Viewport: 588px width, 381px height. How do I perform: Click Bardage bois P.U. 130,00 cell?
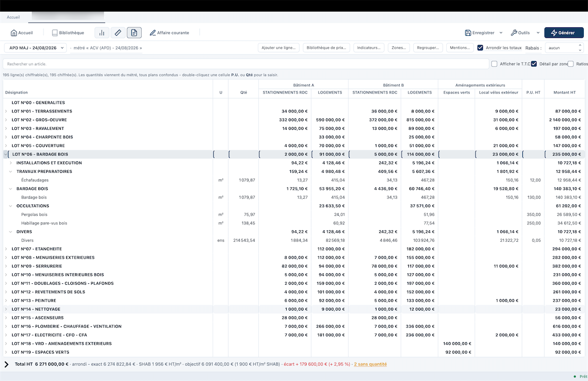(533, 197)
